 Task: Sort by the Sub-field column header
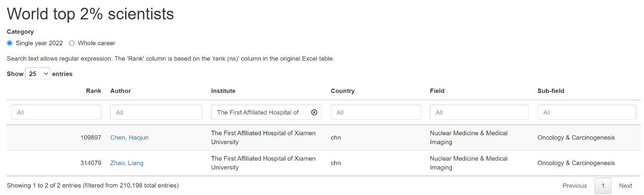[x=550, y=91]
